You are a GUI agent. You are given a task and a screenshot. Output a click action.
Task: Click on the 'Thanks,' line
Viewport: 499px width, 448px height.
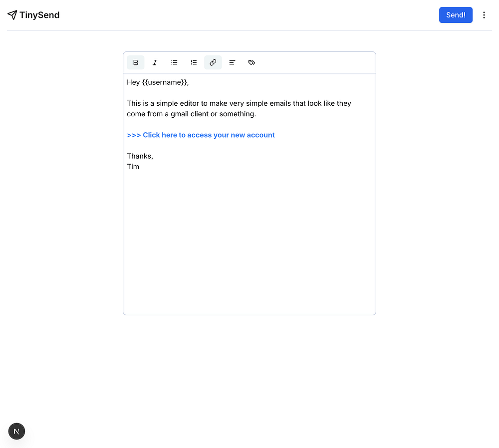[140, 156]
